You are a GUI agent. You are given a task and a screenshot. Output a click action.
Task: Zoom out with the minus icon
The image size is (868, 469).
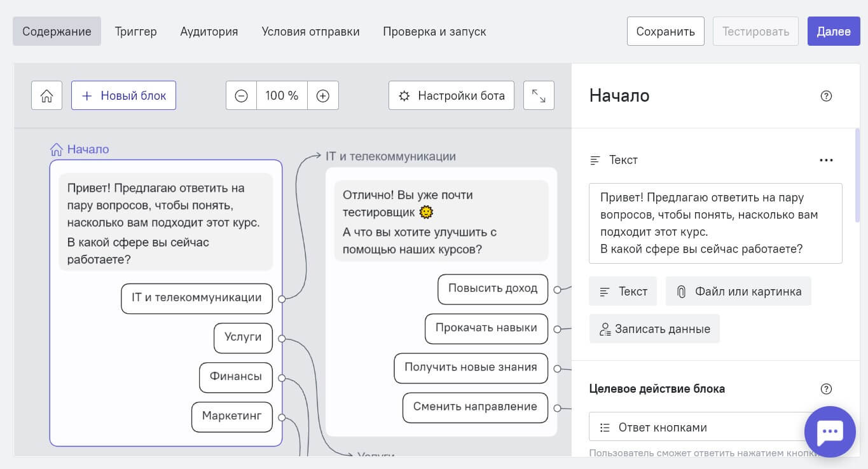coord(241,95)
